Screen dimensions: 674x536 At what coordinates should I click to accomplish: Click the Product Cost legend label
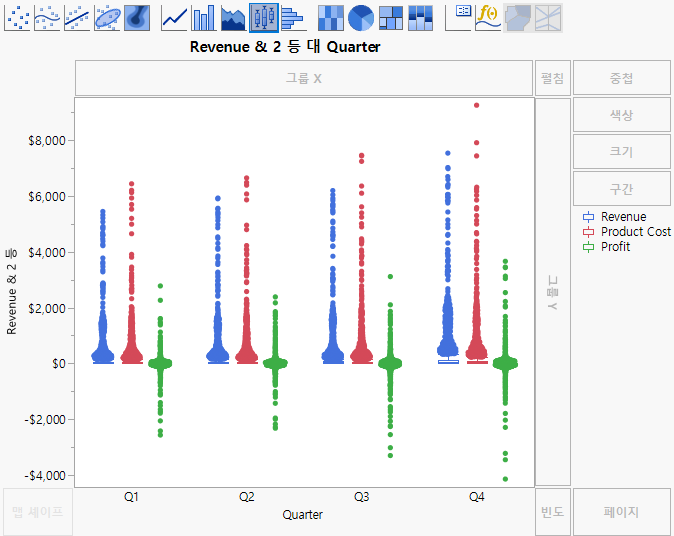pos(636,232)
